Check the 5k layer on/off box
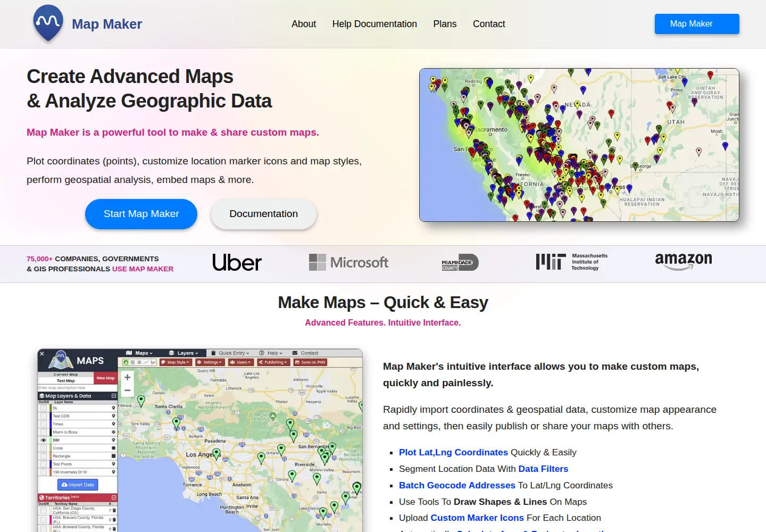Screen dimensions: 766x532 point(44,408)
